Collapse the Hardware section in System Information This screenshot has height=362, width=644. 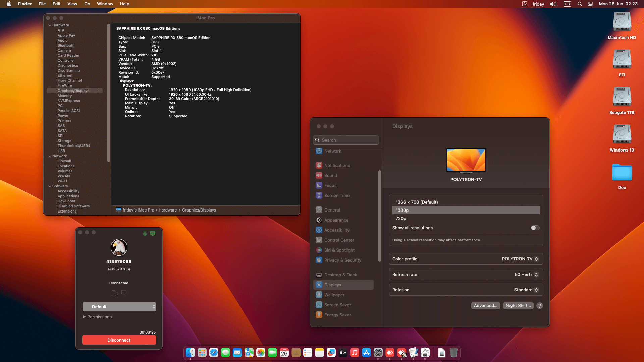point(50,25)
